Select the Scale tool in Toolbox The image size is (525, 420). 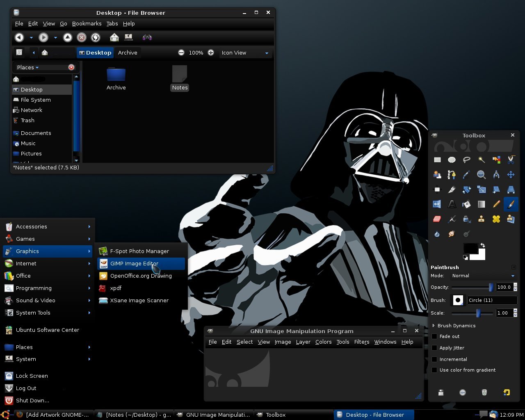(481, 189)
